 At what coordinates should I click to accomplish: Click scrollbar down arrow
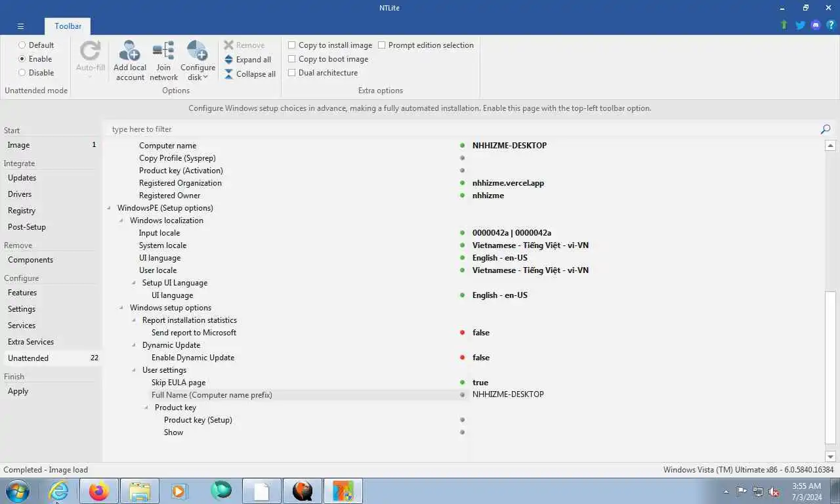(830, 456)
